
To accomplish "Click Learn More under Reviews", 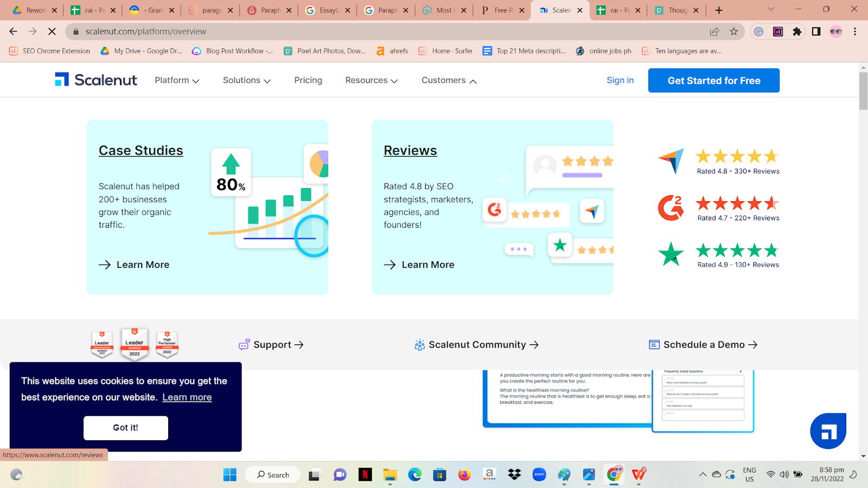I will [x=419, y=265].
